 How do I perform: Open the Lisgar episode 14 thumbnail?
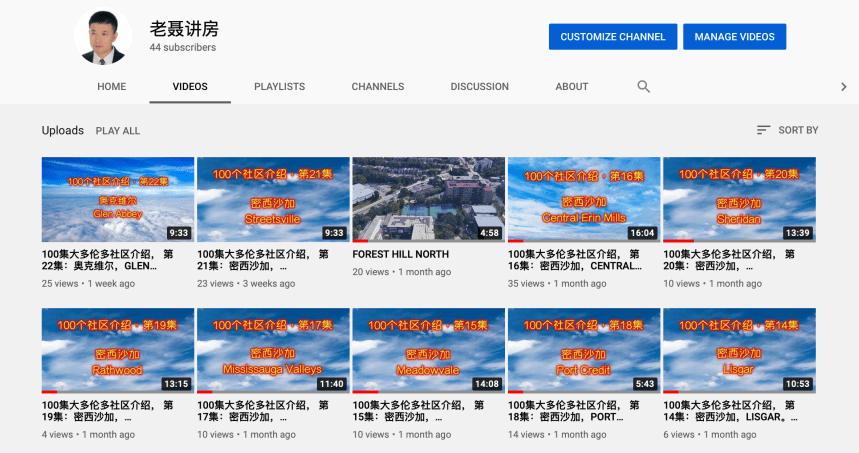pos(739,350)
